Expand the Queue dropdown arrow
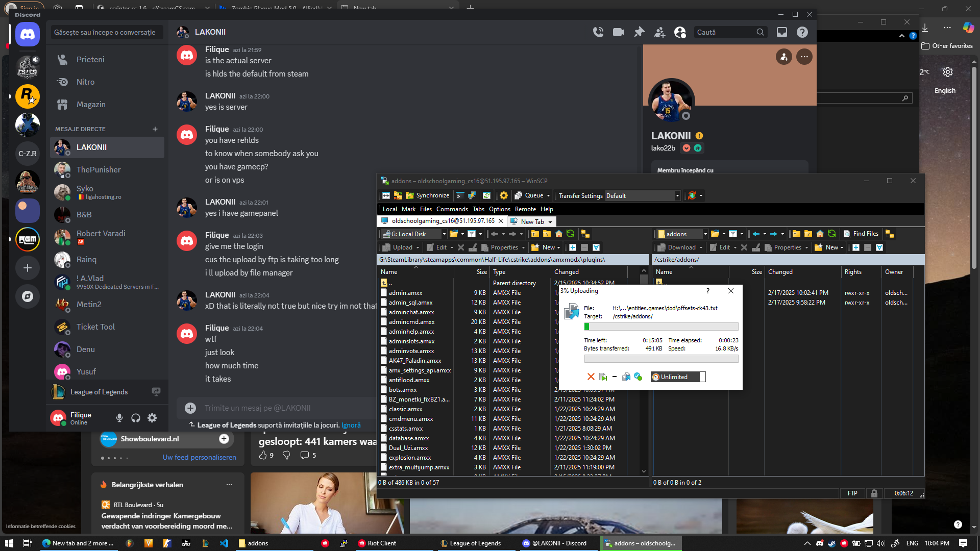The width and height of the screenshot is (980, 551). click(548, 196)
